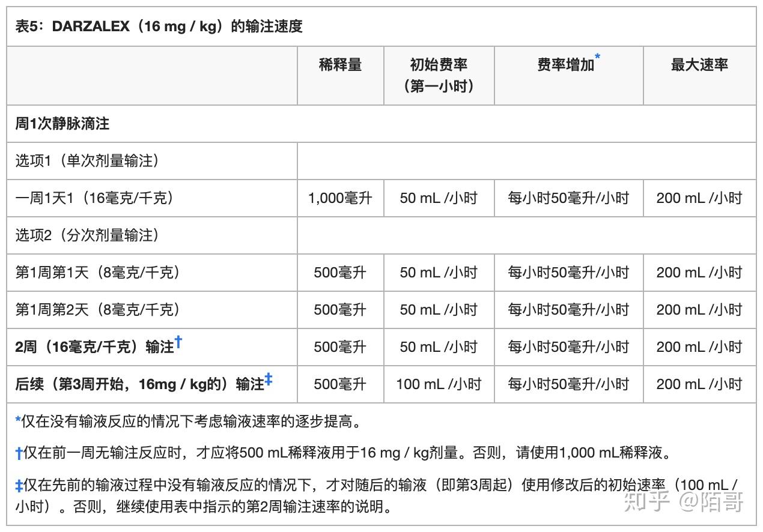Open the dagger footnote link after 2周 输注
The image size is (763, 532).
pos(178,343)
